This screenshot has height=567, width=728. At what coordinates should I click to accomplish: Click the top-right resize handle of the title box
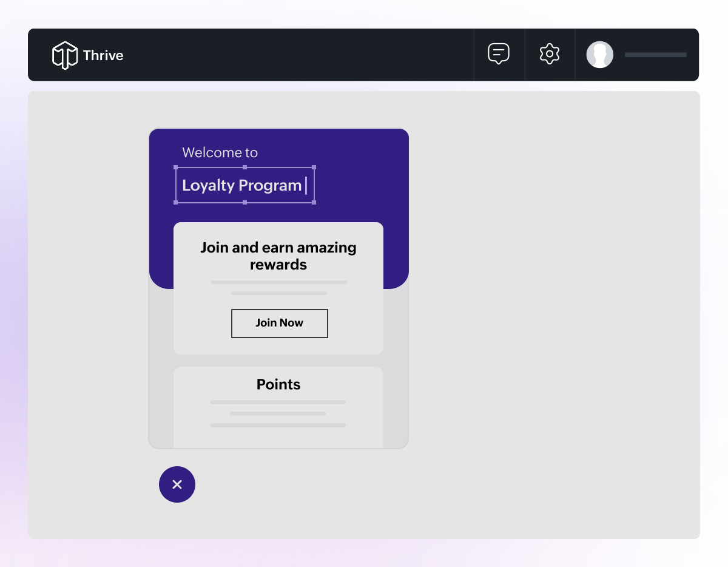tap(314, 168)
